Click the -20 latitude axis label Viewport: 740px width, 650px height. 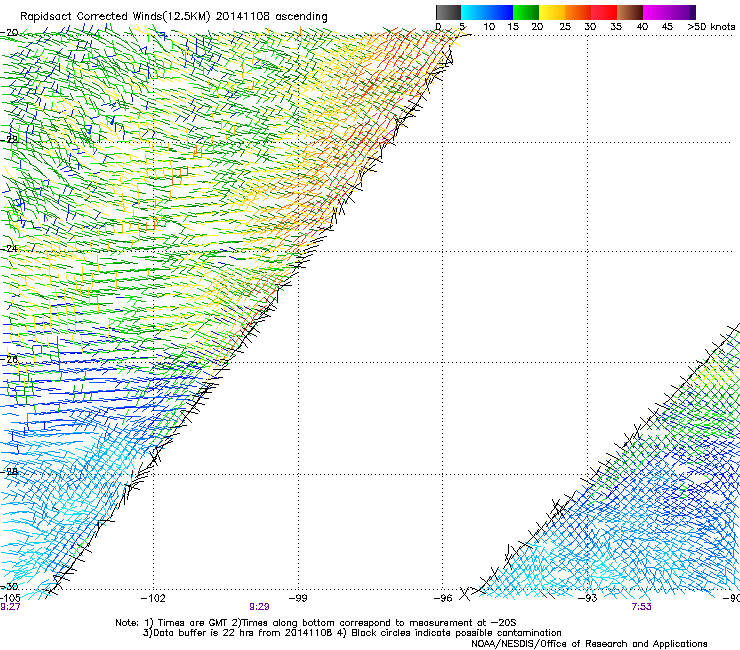[x=9, y=33]
